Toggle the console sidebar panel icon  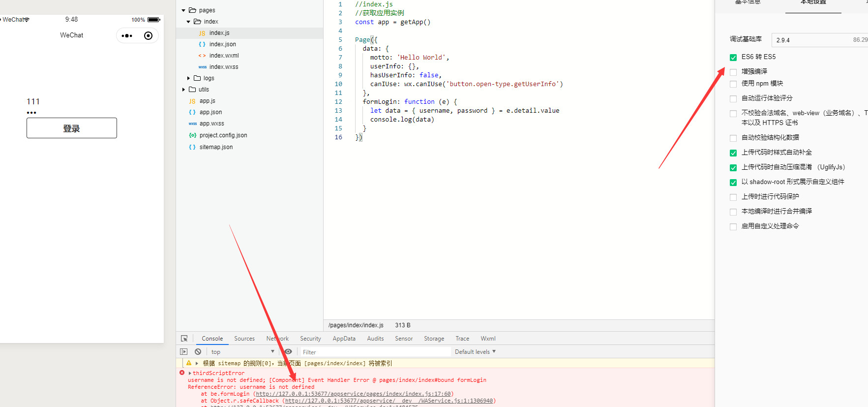pyautogui.click(x=184, y=352)
